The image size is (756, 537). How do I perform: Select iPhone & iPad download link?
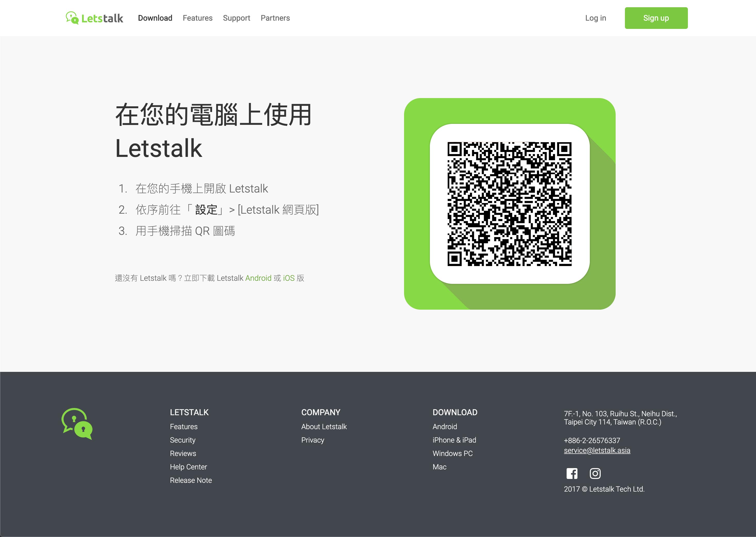[x=454, y=440]
